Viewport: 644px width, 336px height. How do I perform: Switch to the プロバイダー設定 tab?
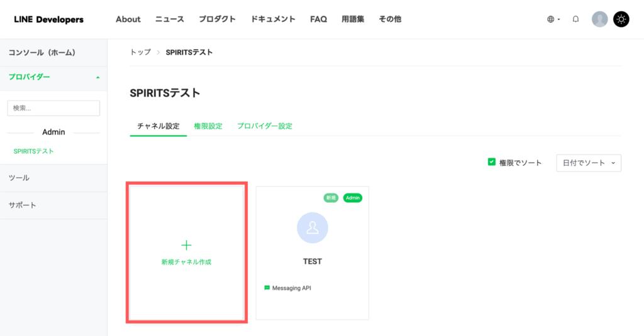point(265,126)
